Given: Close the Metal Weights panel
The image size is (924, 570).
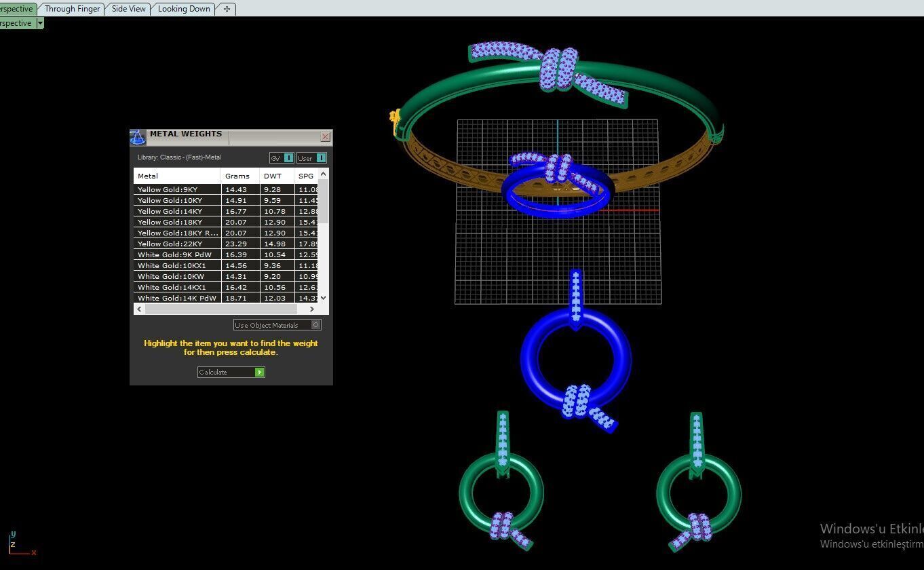Looking at the screenshot, I should pos(325,137).
